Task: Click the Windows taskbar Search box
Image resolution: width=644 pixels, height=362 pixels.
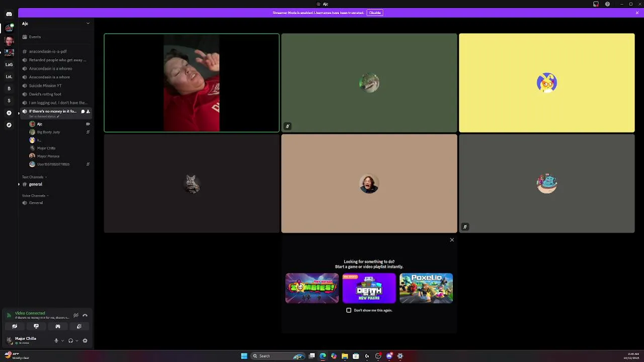Action: [x=277, y=356]
